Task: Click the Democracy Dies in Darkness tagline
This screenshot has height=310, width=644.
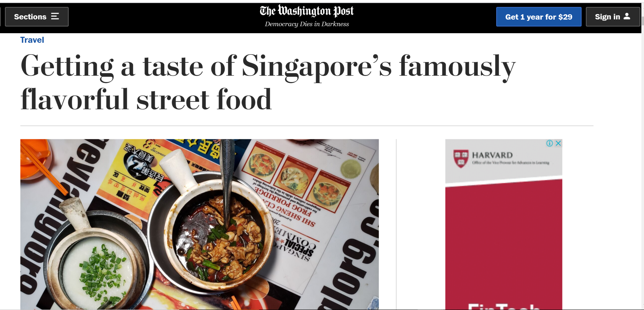Action: click(307, 24)
